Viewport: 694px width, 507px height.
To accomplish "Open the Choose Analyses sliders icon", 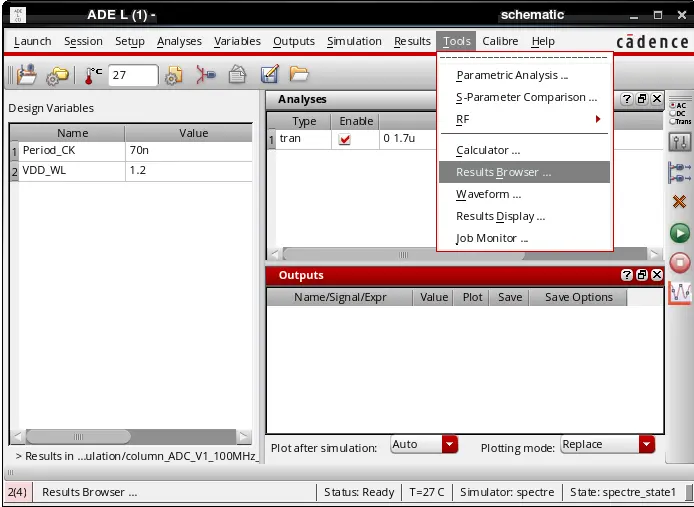I will click(x=679, y=143).
